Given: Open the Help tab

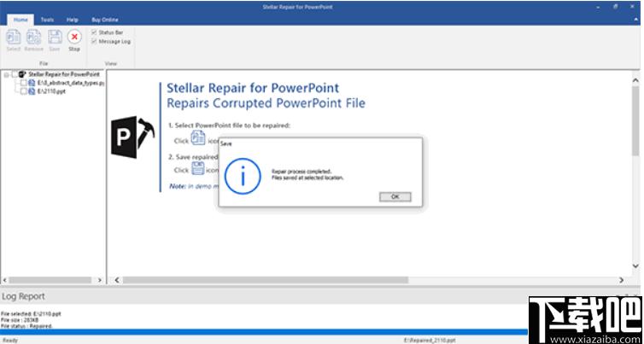Looking at the screenshot, I should pyautogui.click(x=73, y=20).
